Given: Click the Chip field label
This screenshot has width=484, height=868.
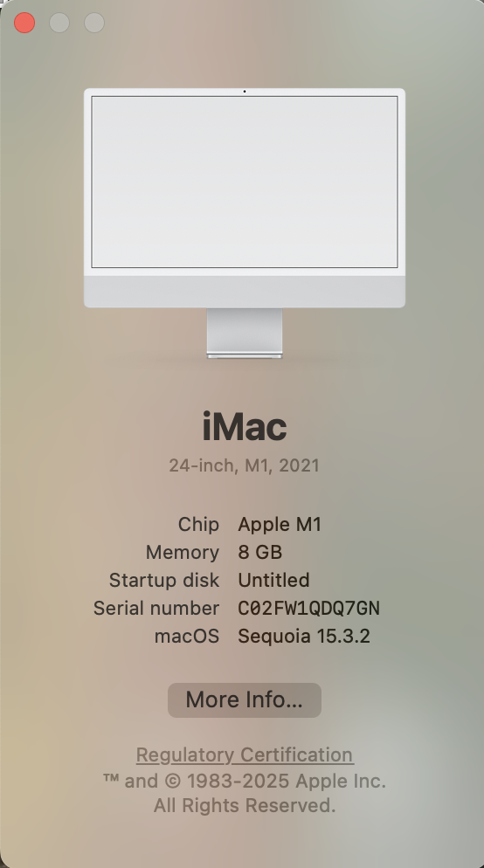Looking at the screenshot, I should click(x=198, y=524).
